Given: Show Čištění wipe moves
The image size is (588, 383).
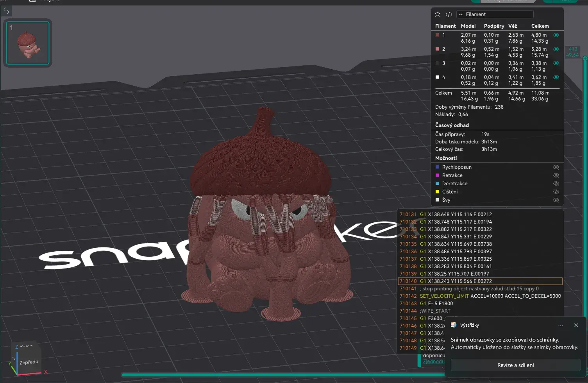Looking at the screenshot, I should [556, 192].
